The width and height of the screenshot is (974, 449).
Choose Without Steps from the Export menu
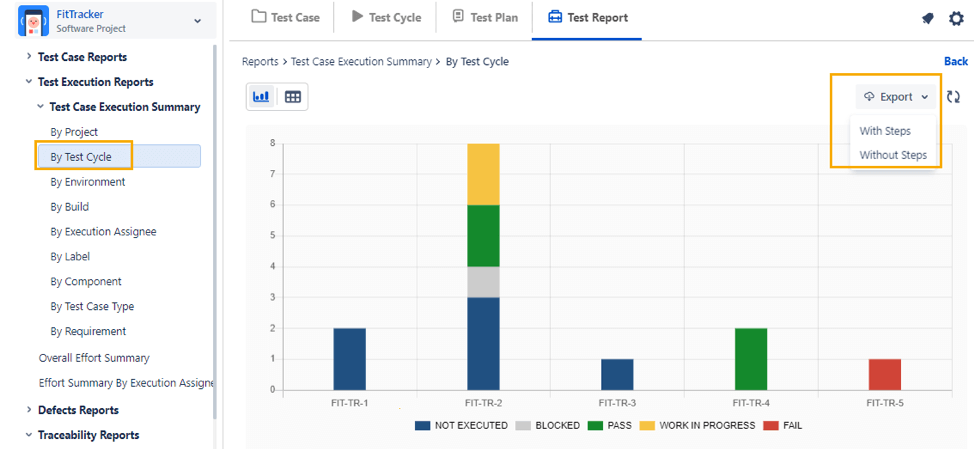[x=893, y=155]
